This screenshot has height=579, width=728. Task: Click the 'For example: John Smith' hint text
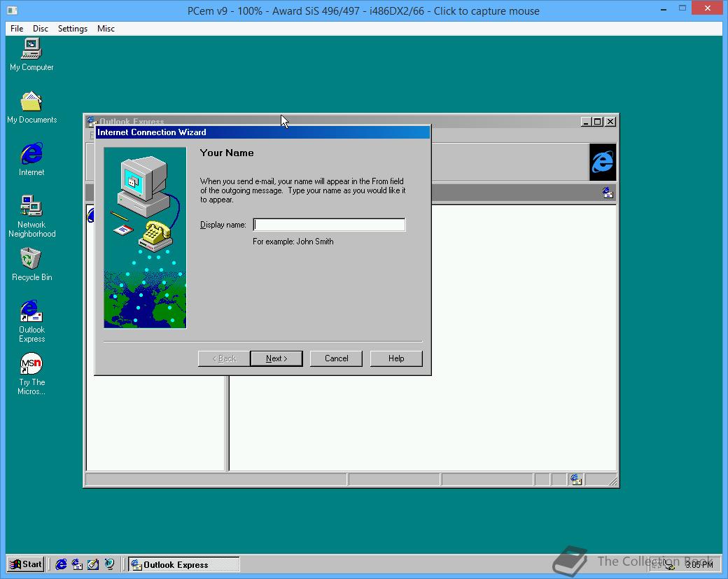point(293,242)
